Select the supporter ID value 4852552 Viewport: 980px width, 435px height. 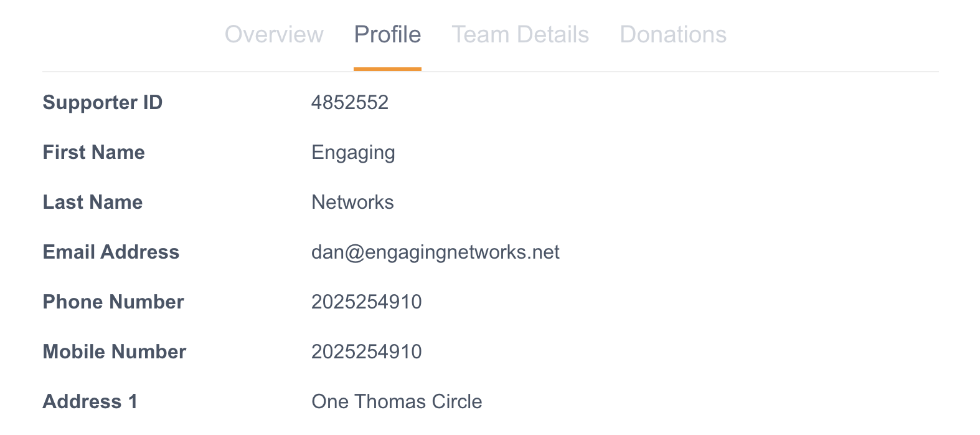tap(350, 102)
